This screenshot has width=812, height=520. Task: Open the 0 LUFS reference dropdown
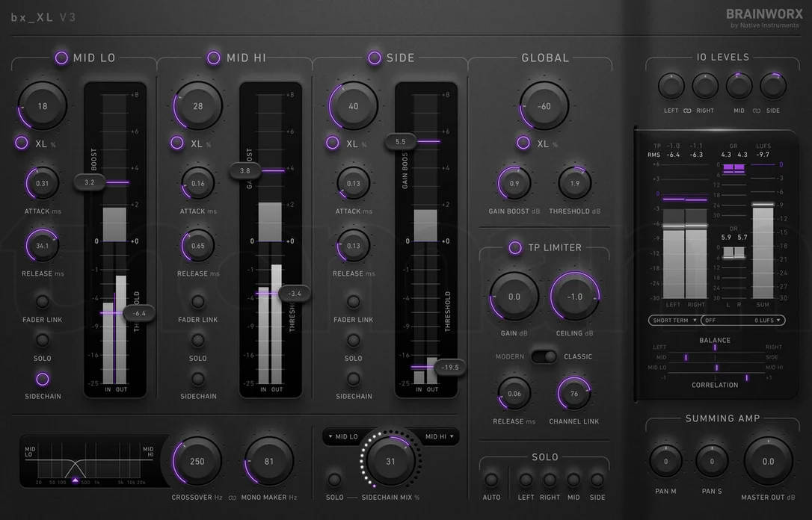(x=743, y=321)
